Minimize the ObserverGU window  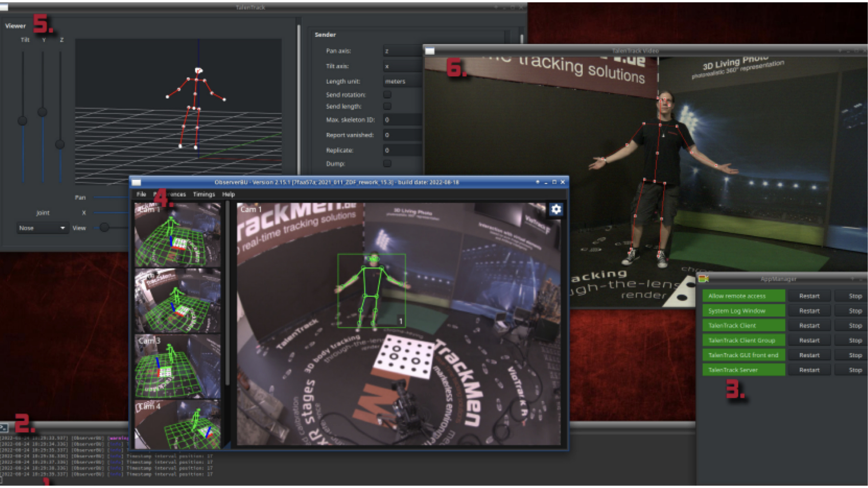[x=546, y=182]
